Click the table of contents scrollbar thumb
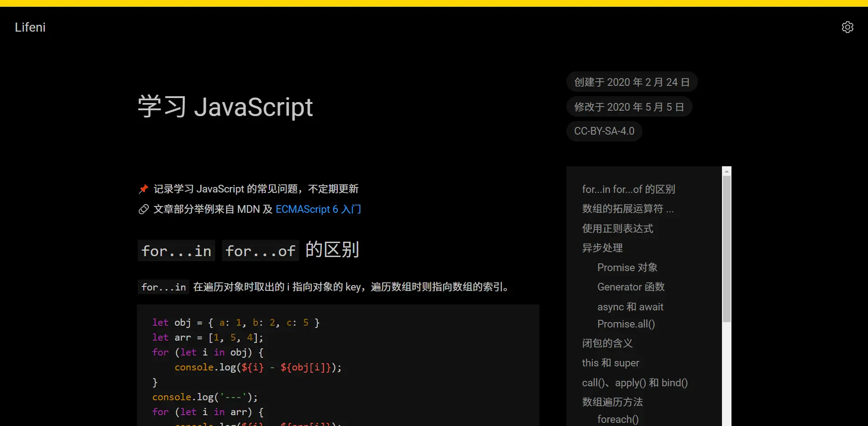 coord(726,248)
